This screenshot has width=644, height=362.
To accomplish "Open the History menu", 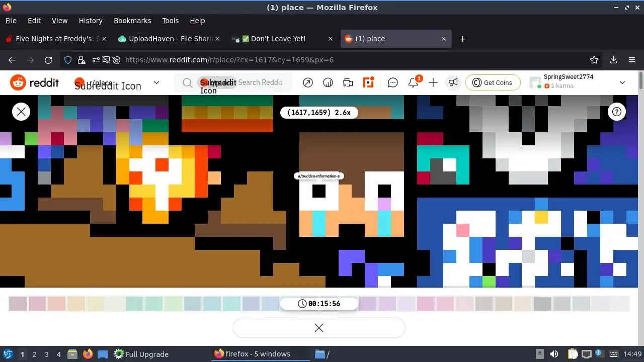I will tap(91, 21).
